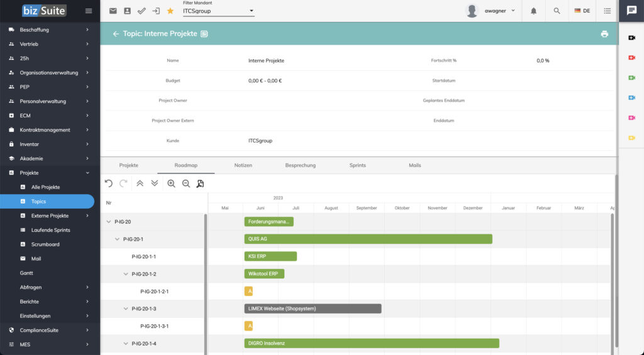This screenshot has height=355, width=644.
Task: Select the QUIS AG Gantt bar
Action: 368,239
